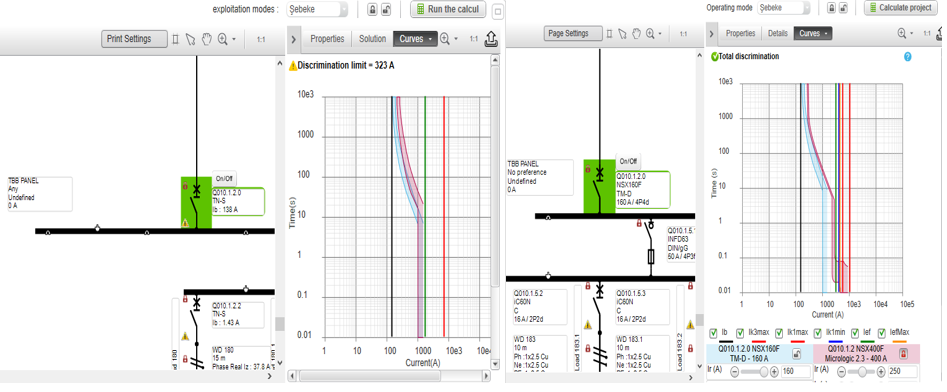Open Details tab in right window
This screenshot has width=947, height=392.
point(777,34)
